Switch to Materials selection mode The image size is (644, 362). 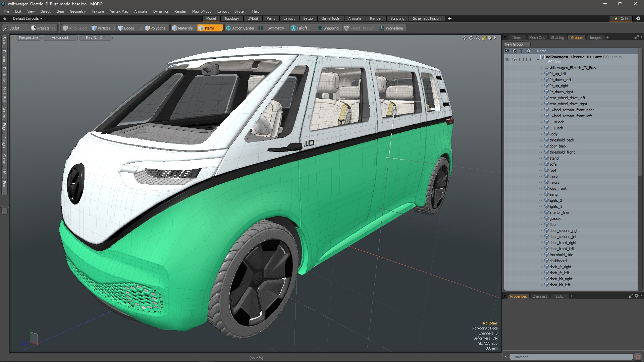pyautogui.click(x=182, y=28)
